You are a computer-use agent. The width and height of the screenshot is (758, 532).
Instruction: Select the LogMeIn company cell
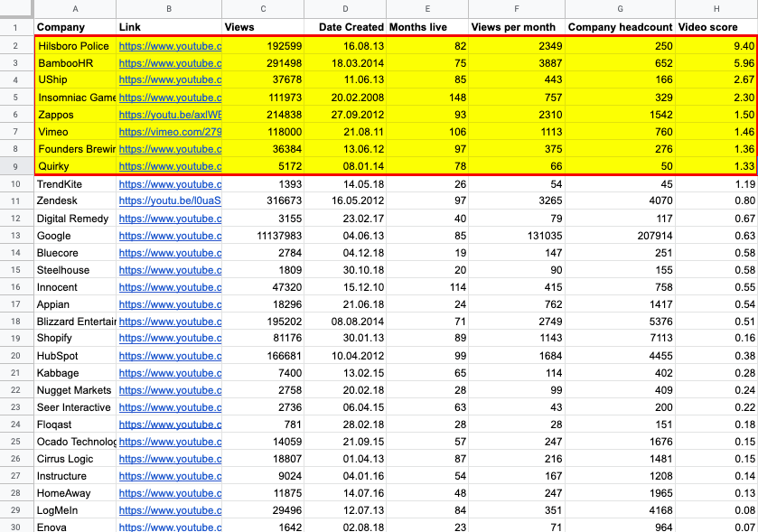click(x=75, y=510)
